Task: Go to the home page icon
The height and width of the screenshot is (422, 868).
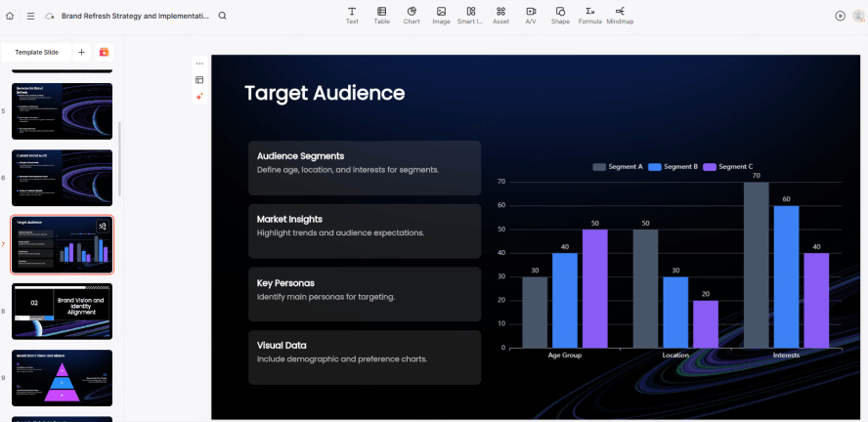Action: (x=10, y=16)
